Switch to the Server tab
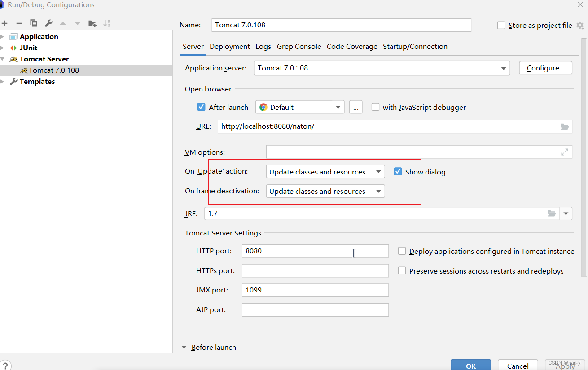The image size is (588, 370). click(193, 47)
